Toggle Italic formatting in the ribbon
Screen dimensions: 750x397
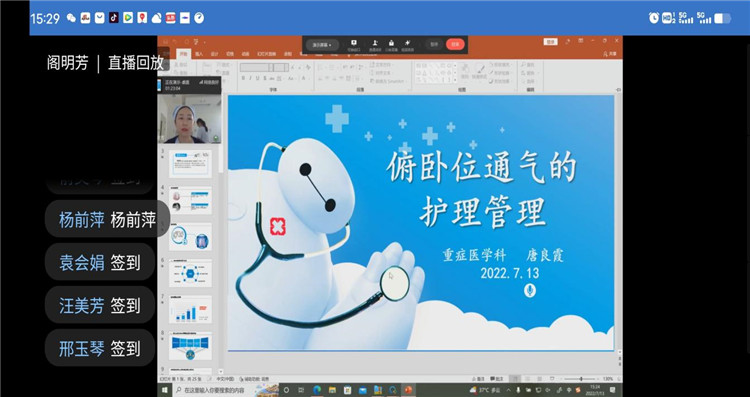250,78
